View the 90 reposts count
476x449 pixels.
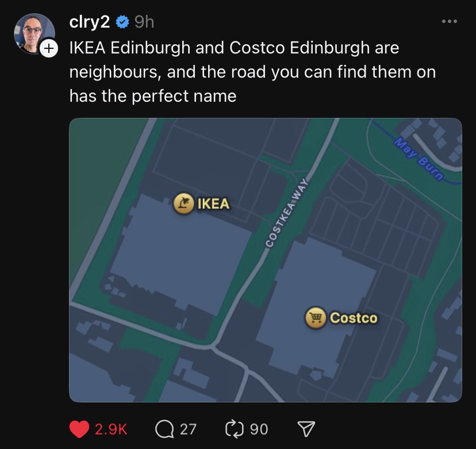click(x=259, y=429)
